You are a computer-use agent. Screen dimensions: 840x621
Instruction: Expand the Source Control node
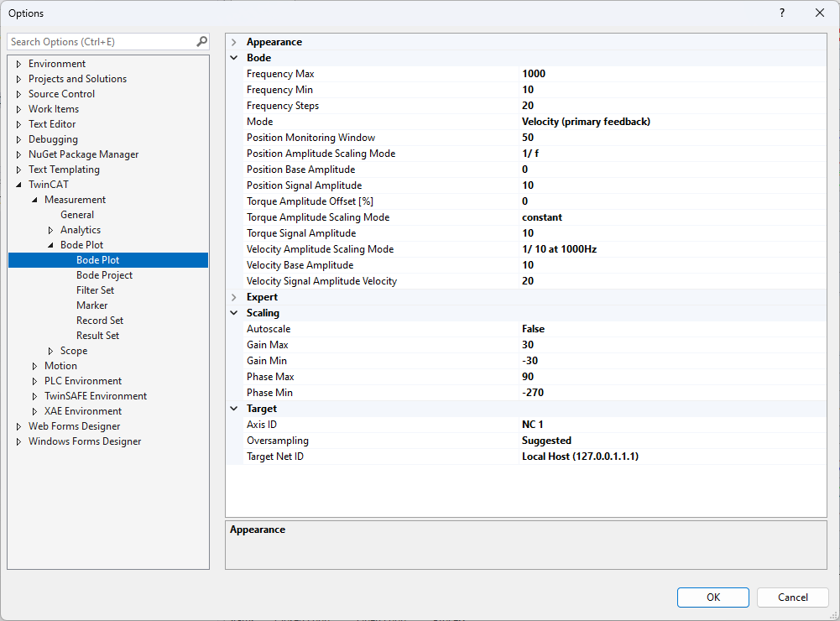tap(18, 94)
